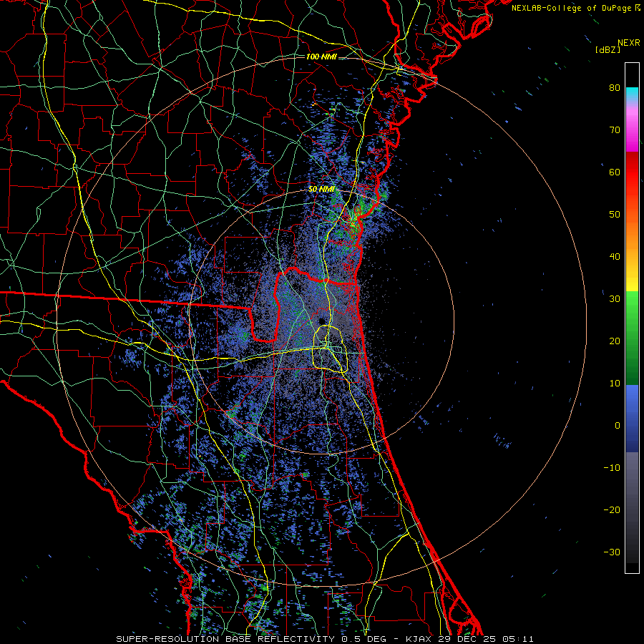This screenshot has width=644, height=644.
Task: Click the cyan segment of the color bar
Action: tap(632, 94)
